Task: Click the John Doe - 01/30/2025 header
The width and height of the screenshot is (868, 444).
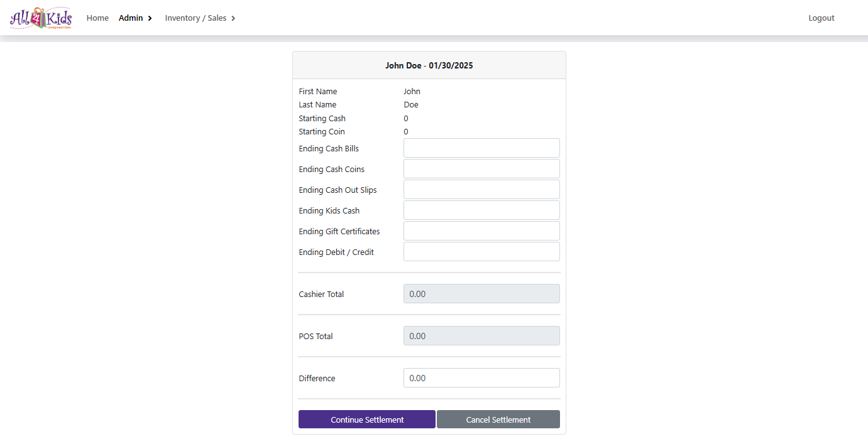Action: [429, 65]
